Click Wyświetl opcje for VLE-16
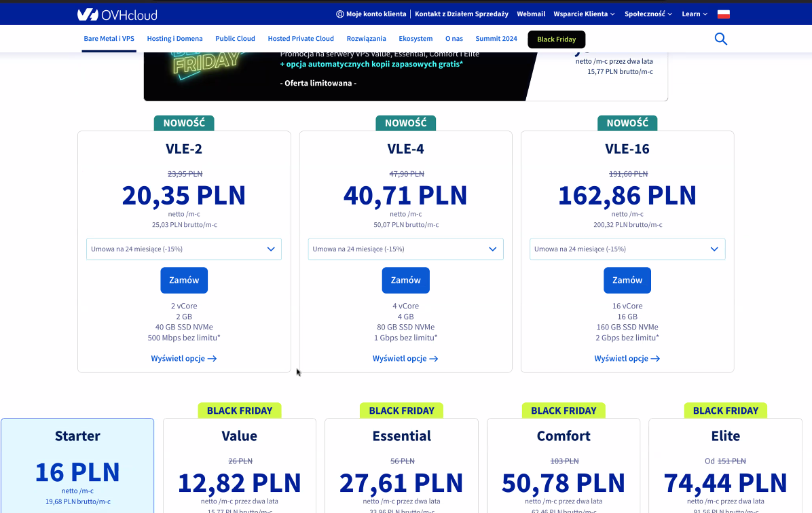 pos(627,359)
